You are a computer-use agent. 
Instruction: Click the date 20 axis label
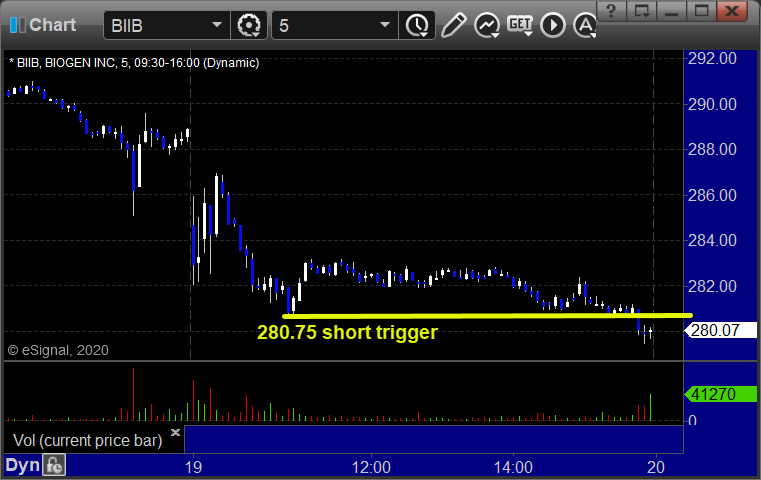click(x=656, y=467)
